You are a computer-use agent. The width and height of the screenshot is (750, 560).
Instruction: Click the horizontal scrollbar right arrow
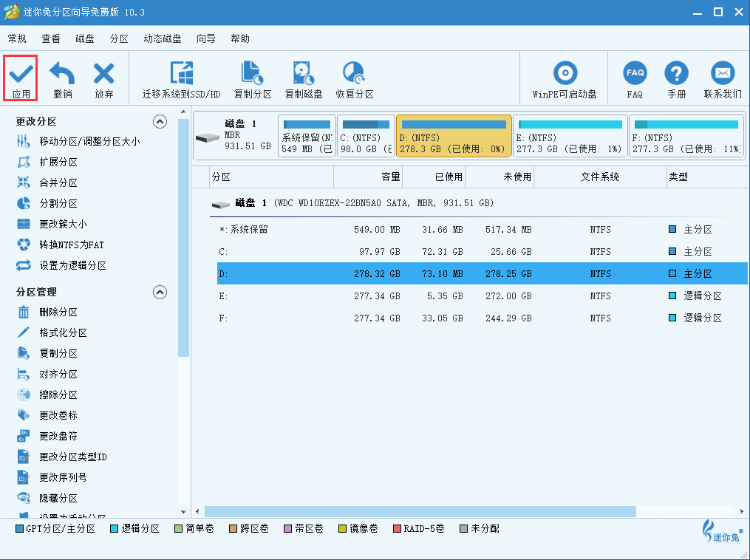click(x=742, y=511)
